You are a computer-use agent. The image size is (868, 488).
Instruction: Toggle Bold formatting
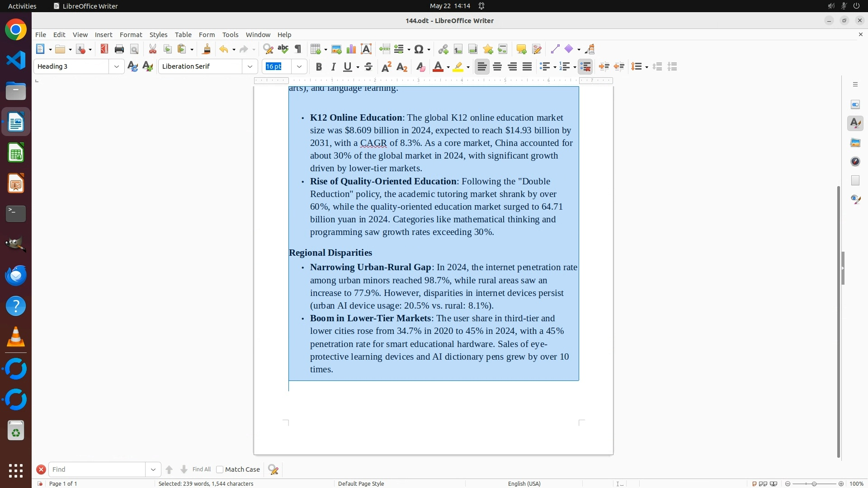click(319, 67)
